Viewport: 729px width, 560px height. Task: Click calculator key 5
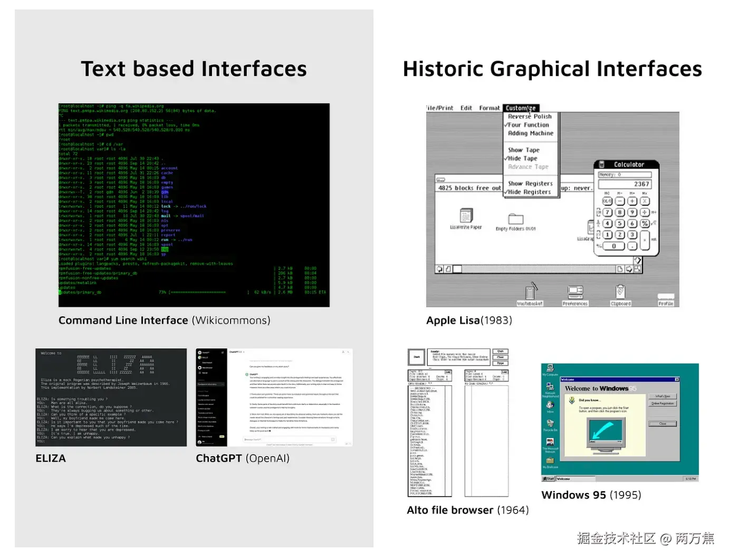620,224
